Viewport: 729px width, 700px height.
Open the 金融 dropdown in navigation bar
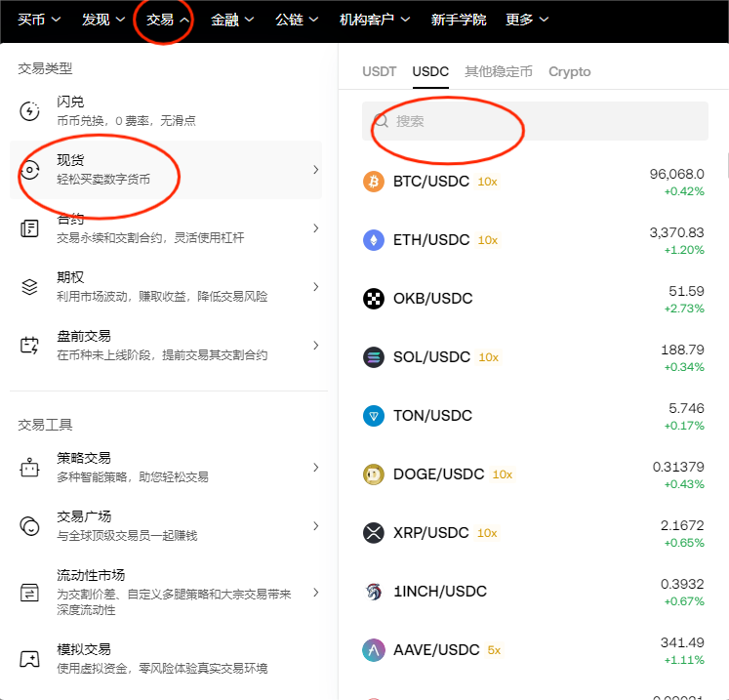232,20
